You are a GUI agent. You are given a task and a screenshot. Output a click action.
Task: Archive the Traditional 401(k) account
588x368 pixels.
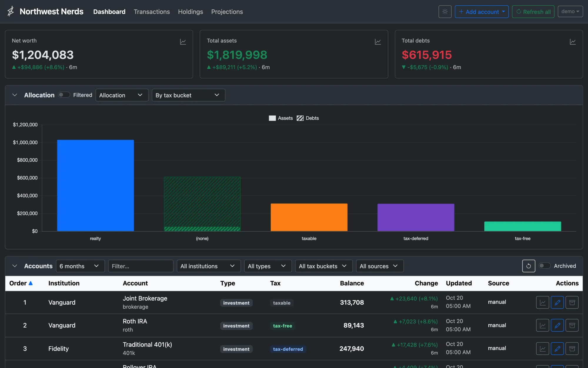[572, 349]
